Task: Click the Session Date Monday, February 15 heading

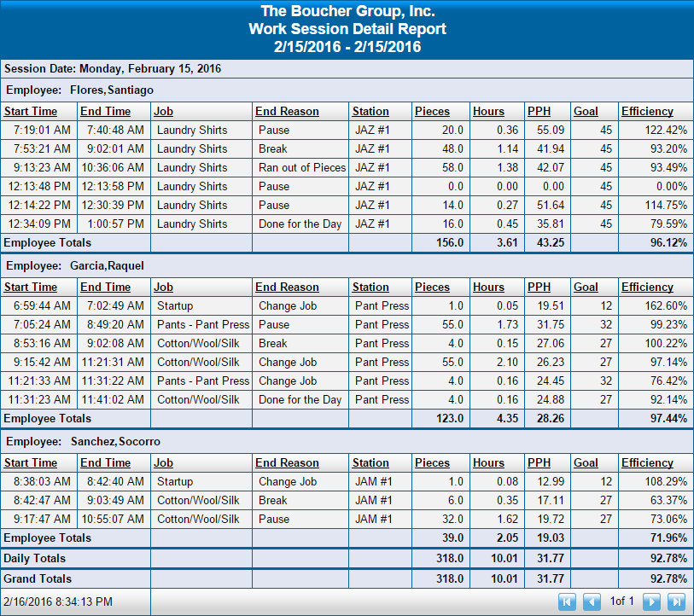Action: click(113, 69)
